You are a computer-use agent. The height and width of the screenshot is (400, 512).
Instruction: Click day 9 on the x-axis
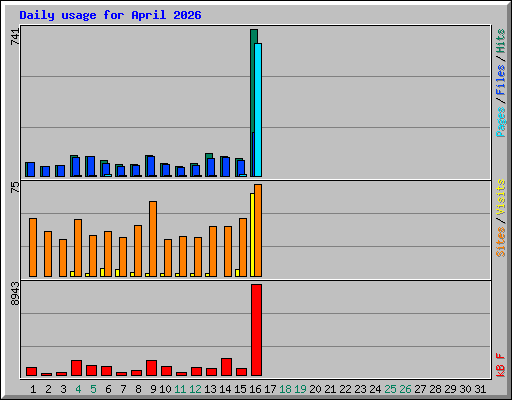tap(153, 389)
